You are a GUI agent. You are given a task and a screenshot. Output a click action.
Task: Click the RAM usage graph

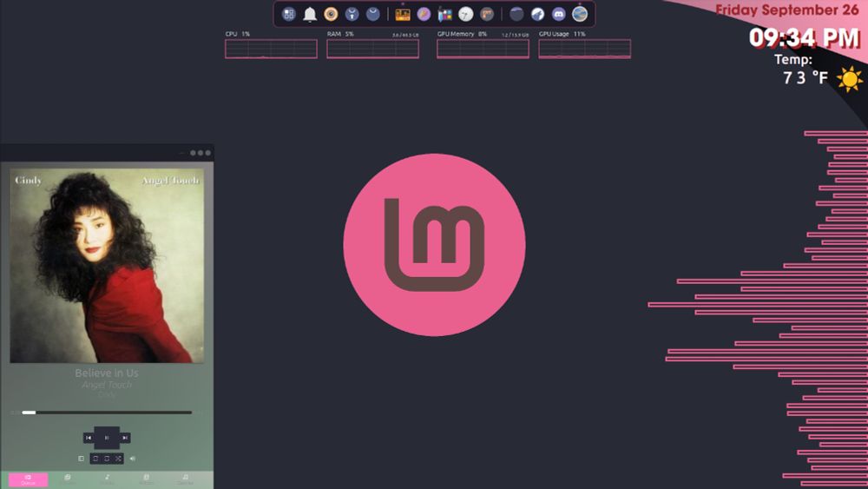[x=372, y=49]
